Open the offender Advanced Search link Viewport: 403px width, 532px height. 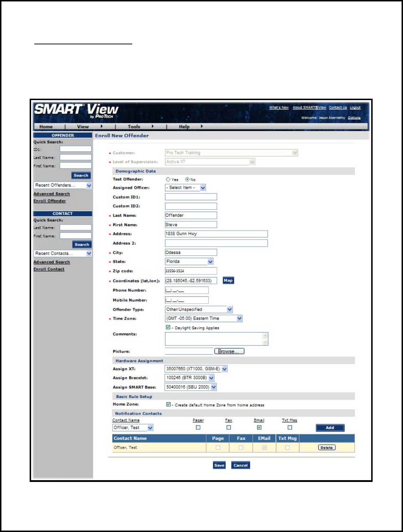[52, 194]
